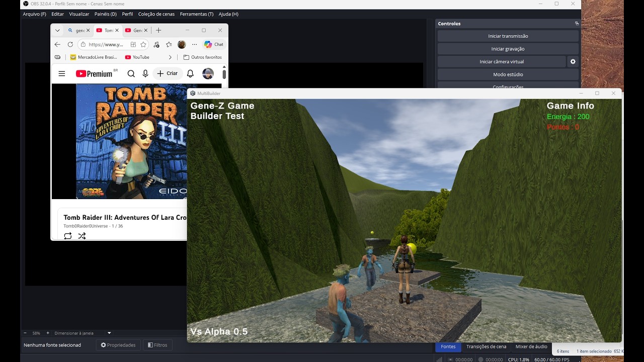Open the browser tab list chevron
The image size is (644, 362).
tap(57, 30)
